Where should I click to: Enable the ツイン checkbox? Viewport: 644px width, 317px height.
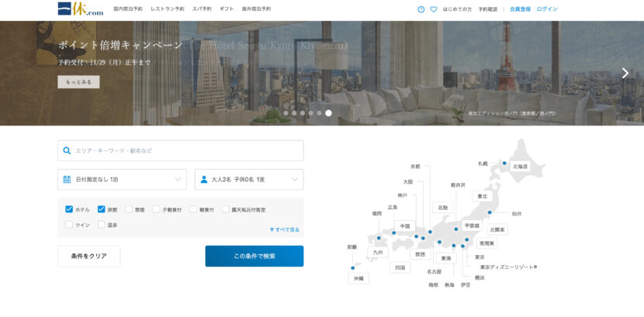[69, 225]
